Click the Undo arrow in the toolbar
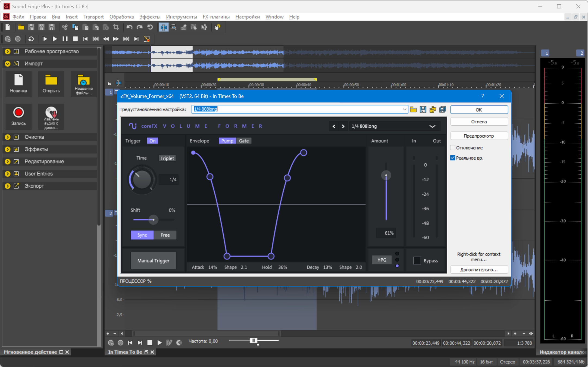 coord(129,27)
